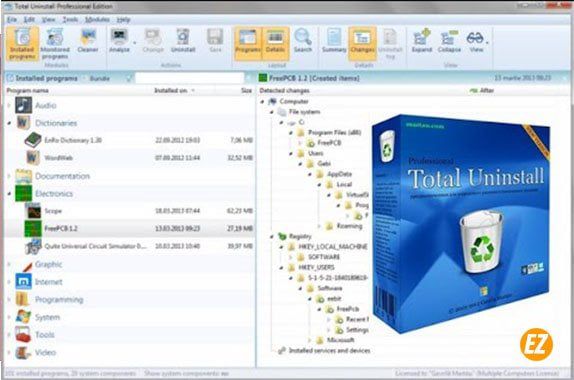
Task: Select the System group Windows icon
Action: click(23, 317)
